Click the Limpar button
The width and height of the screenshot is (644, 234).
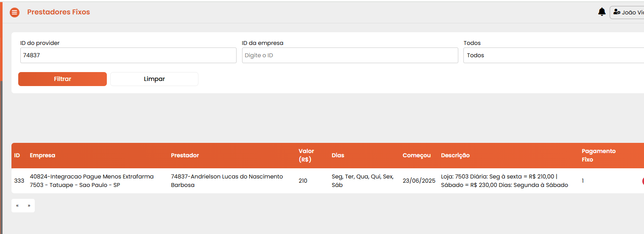(x=154, y=79)
